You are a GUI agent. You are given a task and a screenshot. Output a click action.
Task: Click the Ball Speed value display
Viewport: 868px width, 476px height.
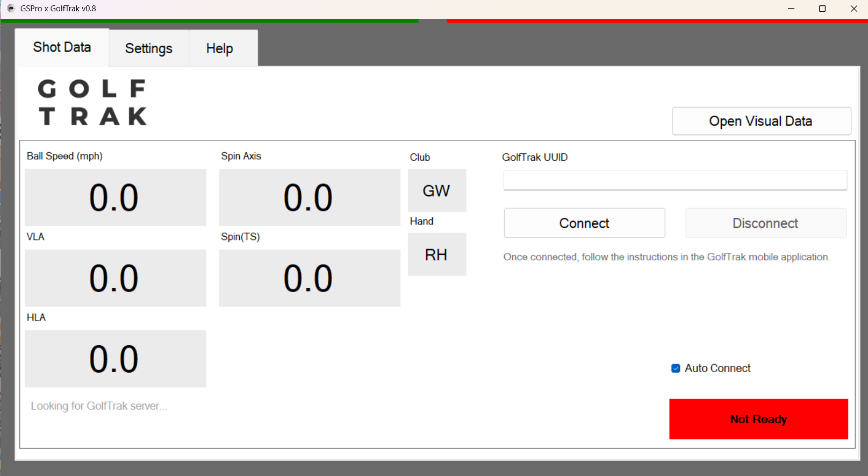pos(115,197)
